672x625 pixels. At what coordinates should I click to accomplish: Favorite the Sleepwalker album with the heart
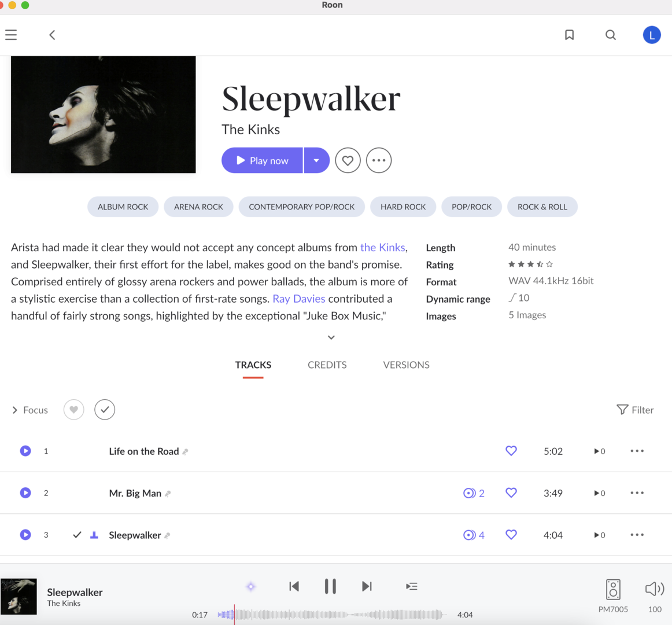click(x=348, y=160)
